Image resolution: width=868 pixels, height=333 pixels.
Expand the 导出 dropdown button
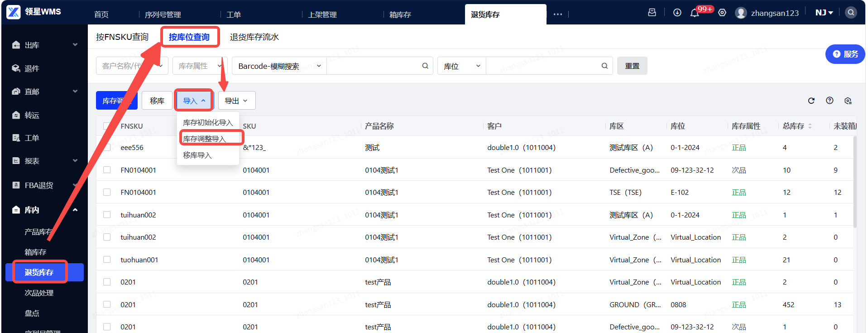tap(237, 101)
